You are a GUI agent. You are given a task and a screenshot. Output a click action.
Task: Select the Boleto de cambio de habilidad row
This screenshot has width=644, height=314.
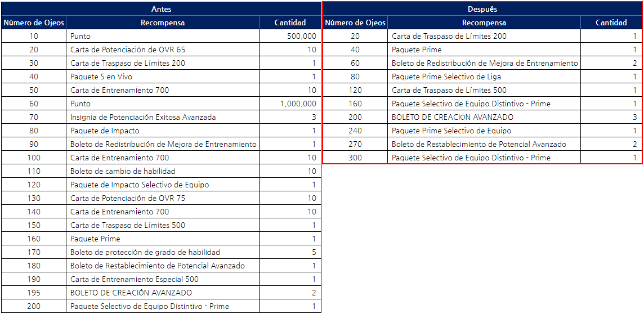123,171
